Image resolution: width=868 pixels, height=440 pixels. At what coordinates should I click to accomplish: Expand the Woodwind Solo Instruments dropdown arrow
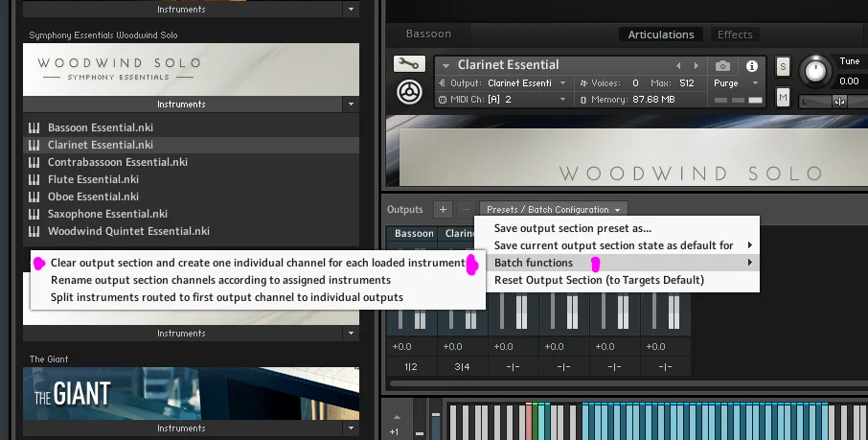tap(351, 104)
